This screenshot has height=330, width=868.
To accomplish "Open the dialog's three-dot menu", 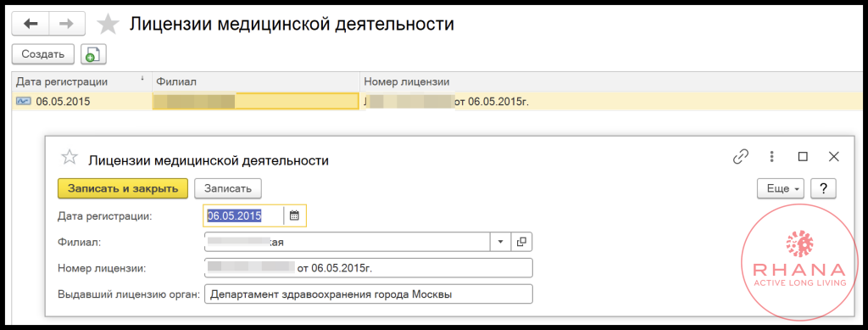I will point(771,157).
